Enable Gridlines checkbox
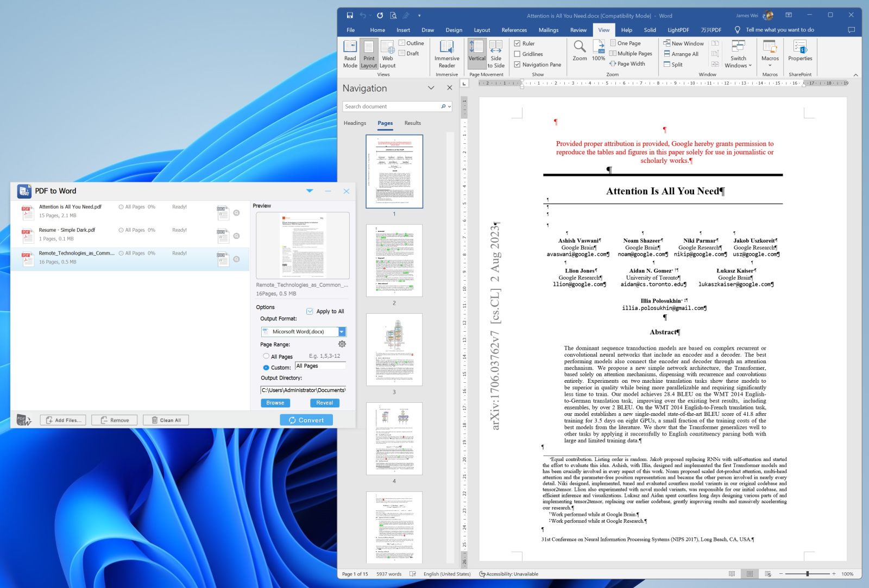 point(517,54)
